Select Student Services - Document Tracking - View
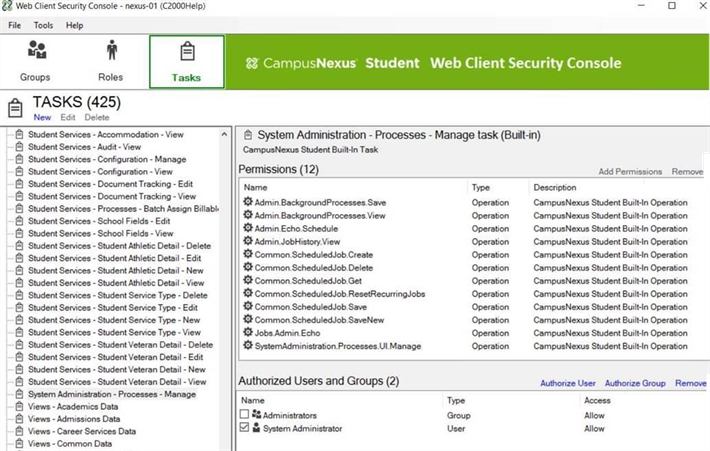This screenshot has width=710, height=451. 112,197
